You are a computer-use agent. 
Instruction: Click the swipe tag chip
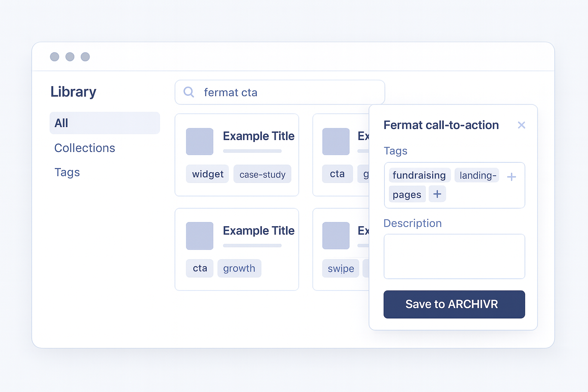click(x=340, y=269)
